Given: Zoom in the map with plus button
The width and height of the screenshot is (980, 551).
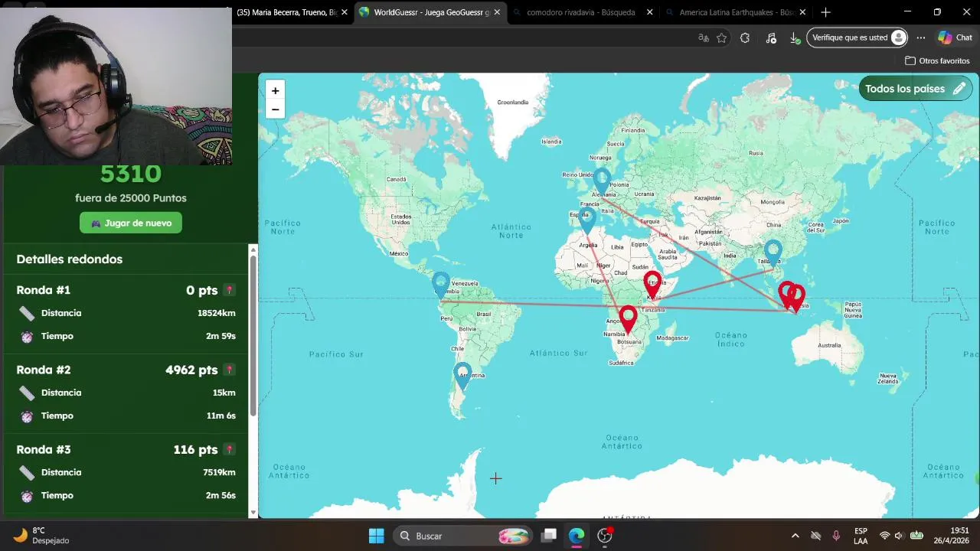Looking at the screenshot, I should click(275, 90).
